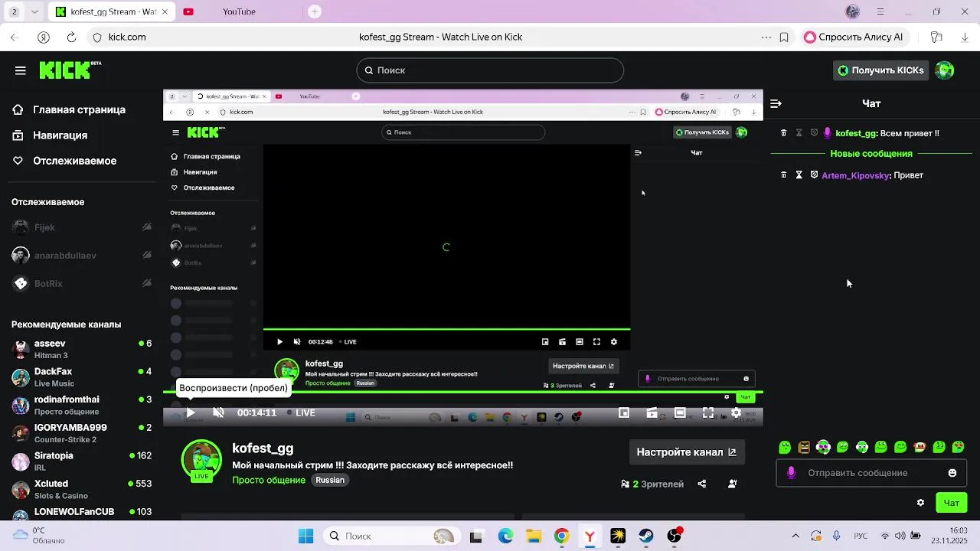The width and height of the screenshot is (980, 551).
Task: Unmute the stream with the player's speaker icon
Action: [x=218, y=412]
